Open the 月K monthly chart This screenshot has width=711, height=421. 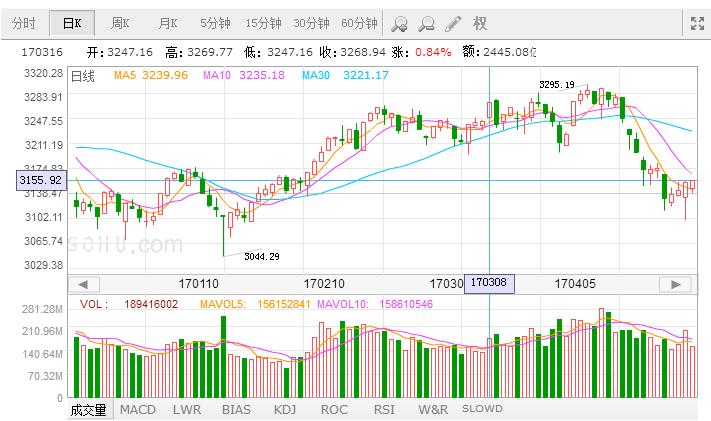point(166,23)
